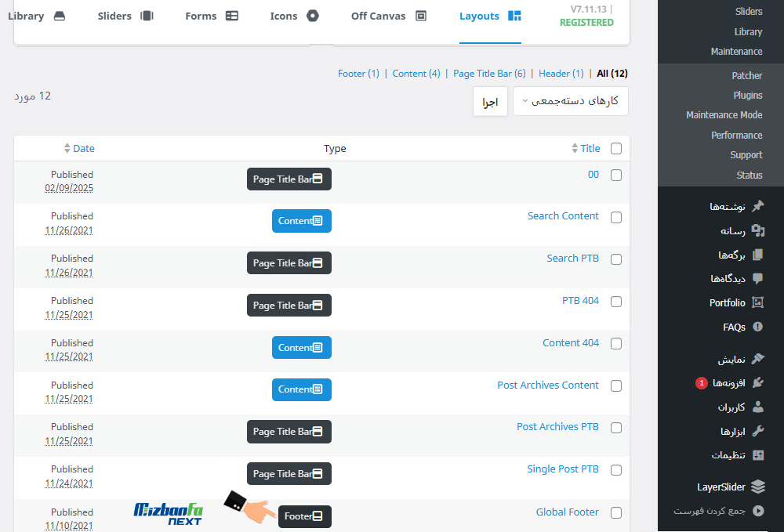This screenshot has height=532, width=784.
Task: Open the Off Canvas tab
Action: pyautogui.click(x=389, y=16)
